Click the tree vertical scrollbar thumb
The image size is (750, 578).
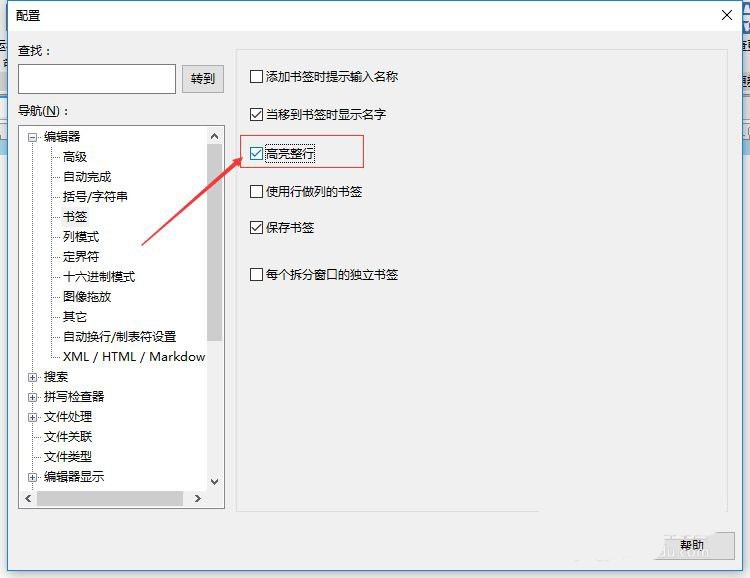215,243
